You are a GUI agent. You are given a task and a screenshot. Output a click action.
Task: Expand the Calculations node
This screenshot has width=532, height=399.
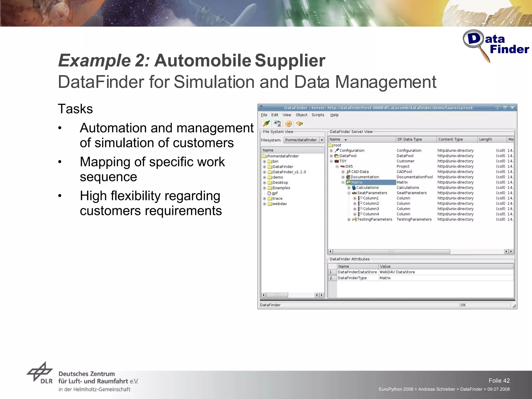[x=349, y=188]
